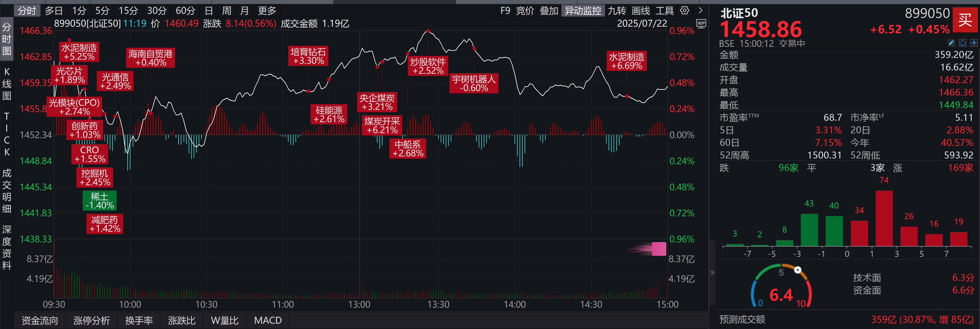Open the 成交明细 side tab
The height and width of the screenshot is (329, 980).
click(7, 191)
